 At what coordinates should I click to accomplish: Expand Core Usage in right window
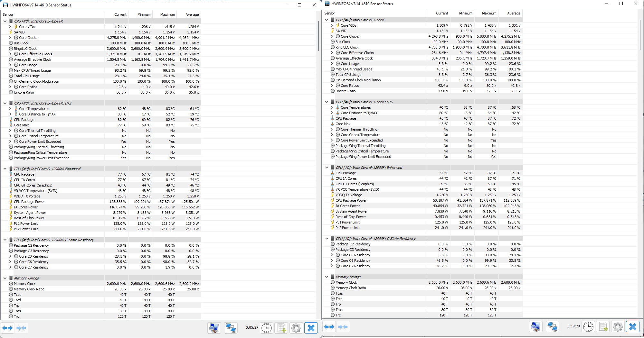(332, 64)
